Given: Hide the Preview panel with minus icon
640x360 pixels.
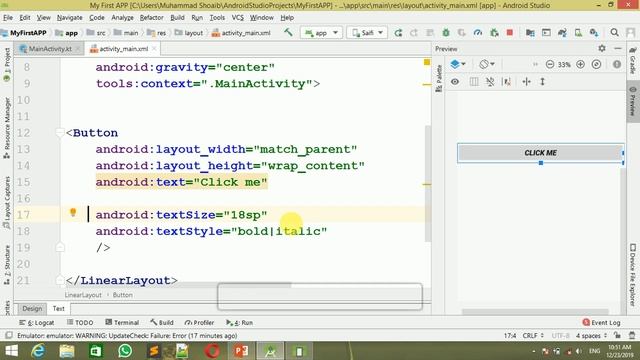Looking at the screenshot, I should click(618, 48).
